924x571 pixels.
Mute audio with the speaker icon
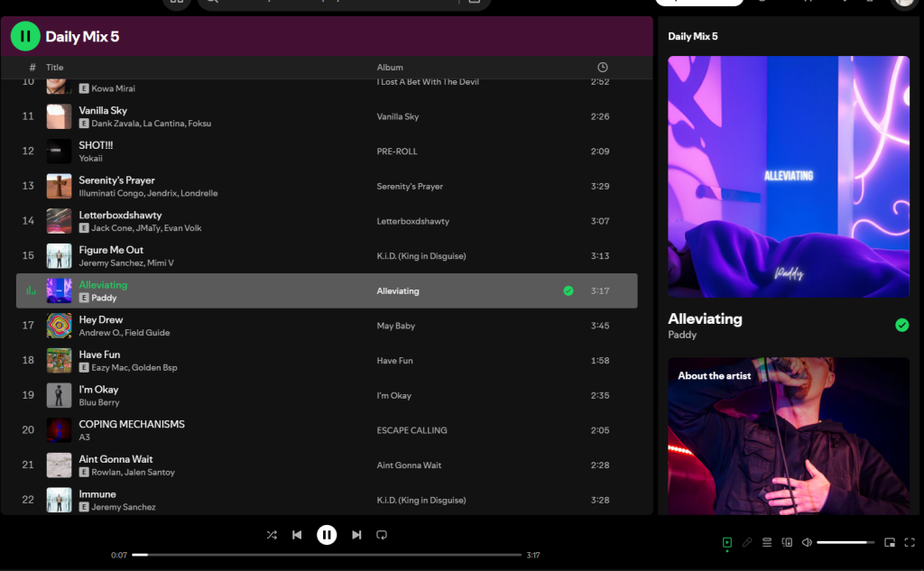coord(807,542)
